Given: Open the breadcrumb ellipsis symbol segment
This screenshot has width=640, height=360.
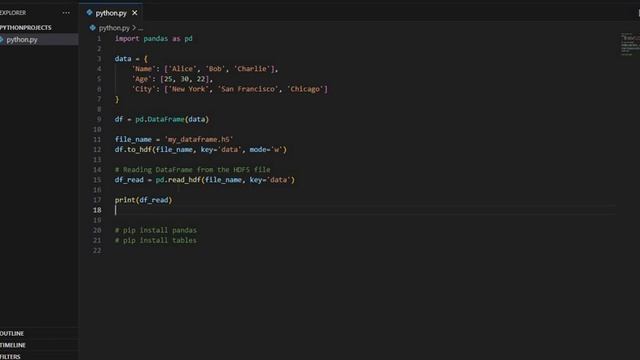Looking at the screenshot, I should coord(140,28).
